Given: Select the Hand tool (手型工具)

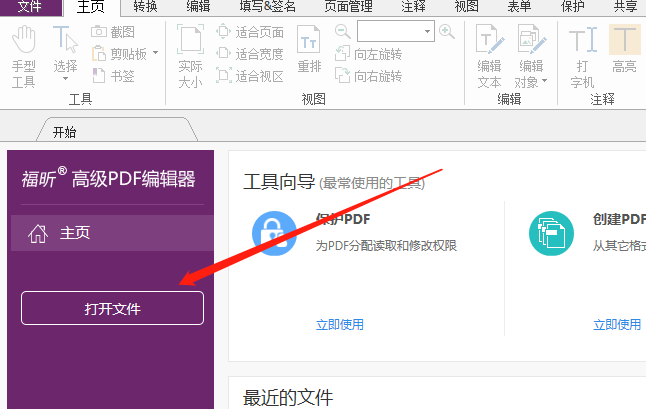Looking at the screenshot, I should (24, 57).
